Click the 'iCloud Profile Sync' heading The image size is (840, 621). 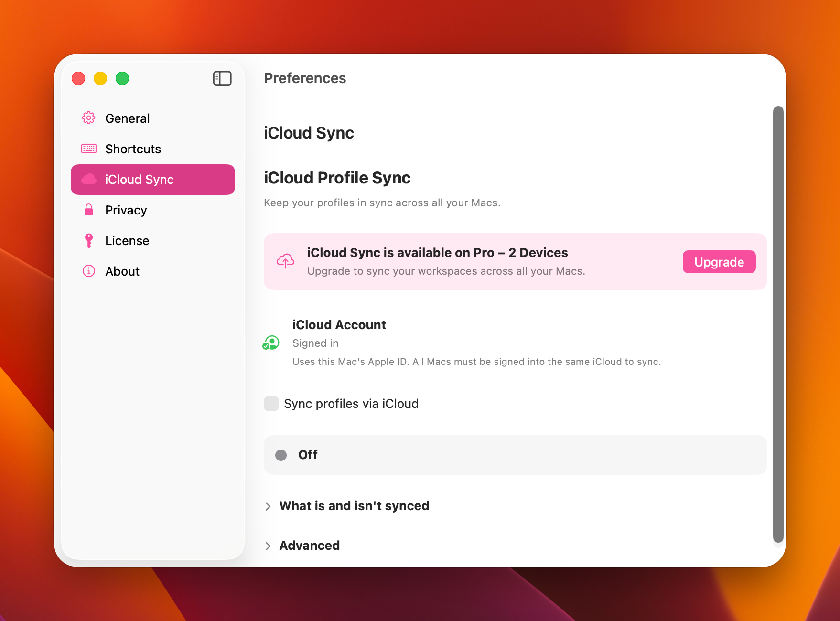tap(337, 178)
